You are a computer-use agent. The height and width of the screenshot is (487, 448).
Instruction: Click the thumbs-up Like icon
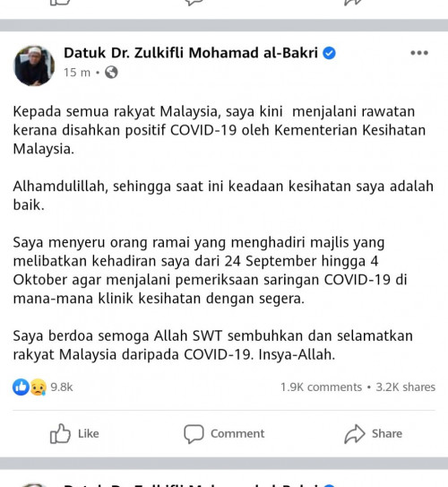tap(60, 433)
